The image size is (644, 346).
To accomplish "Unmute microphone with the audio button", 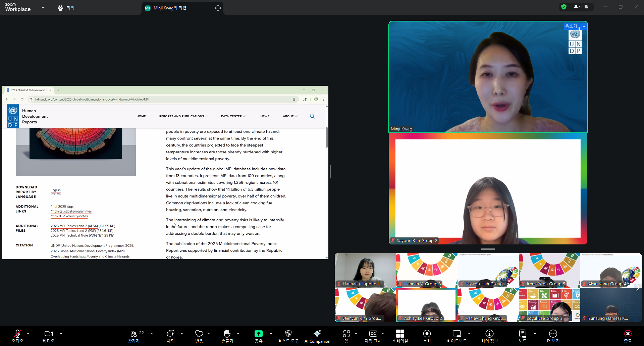I will [17, 336].
